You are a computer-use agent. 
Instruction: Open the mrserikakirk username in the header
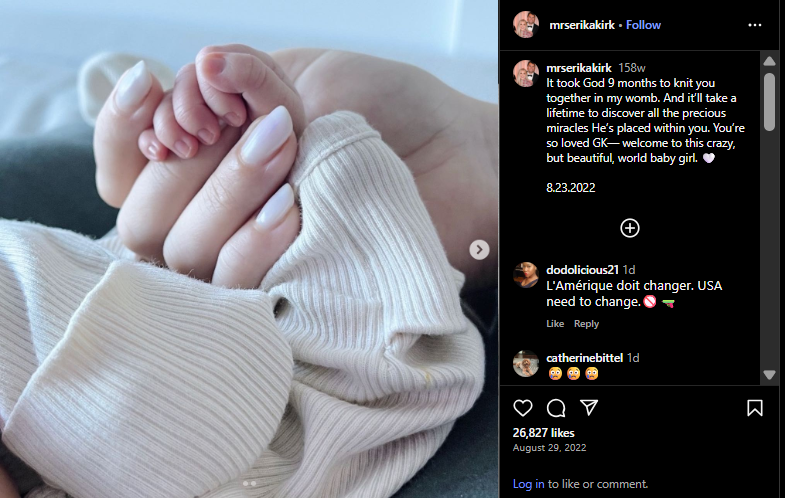[582, 25]
